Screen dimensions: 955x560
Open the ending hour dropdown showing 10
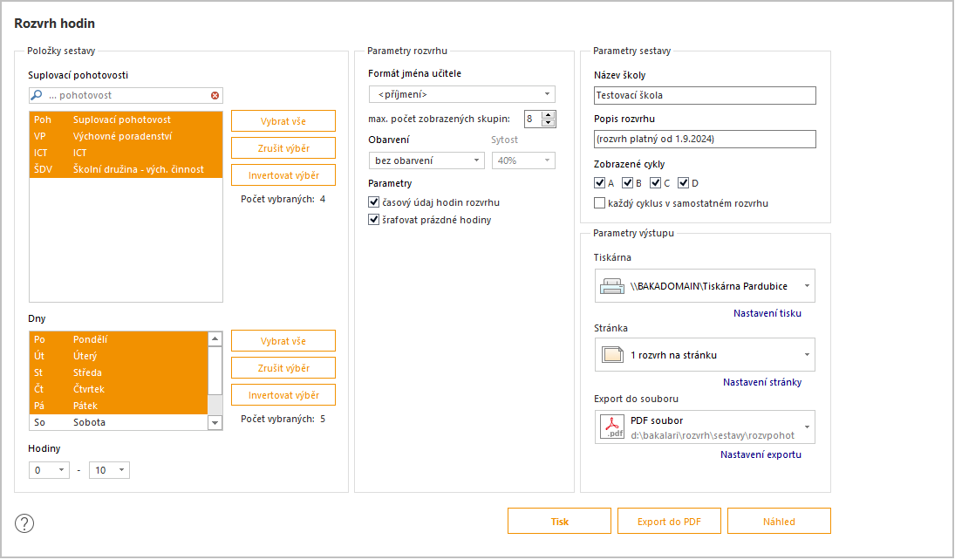[110, 470]
